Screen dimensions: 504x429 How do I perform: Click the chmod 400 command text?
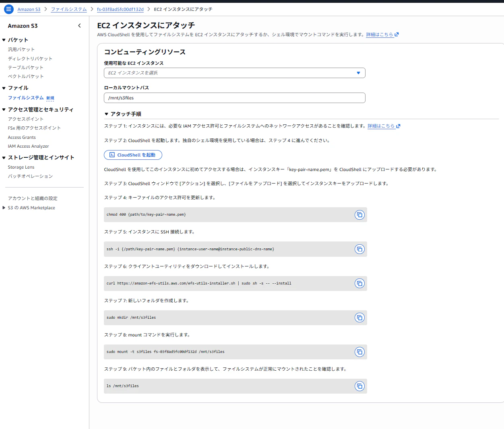(x=146, y=214)
